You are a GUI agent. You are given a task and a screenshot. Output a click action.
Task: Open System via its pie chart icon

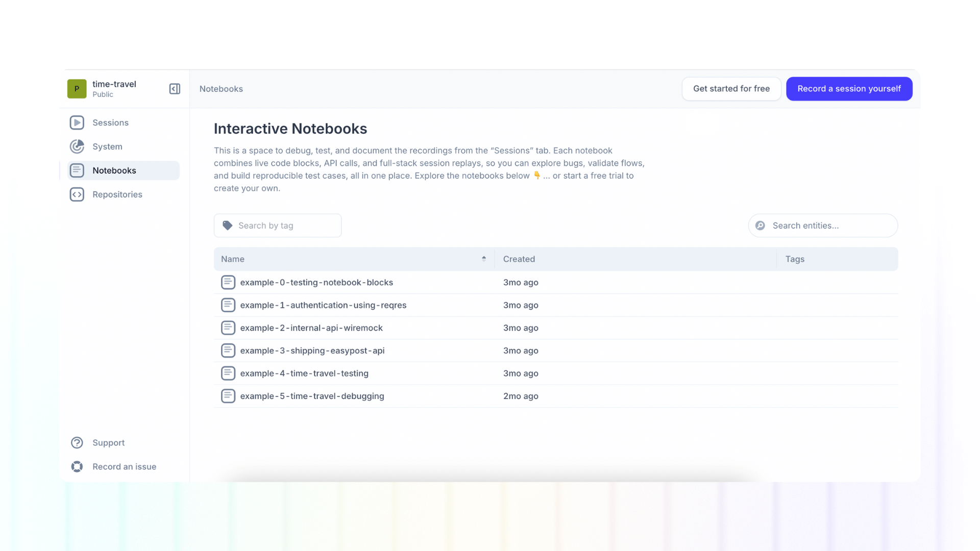coord(77,146)
